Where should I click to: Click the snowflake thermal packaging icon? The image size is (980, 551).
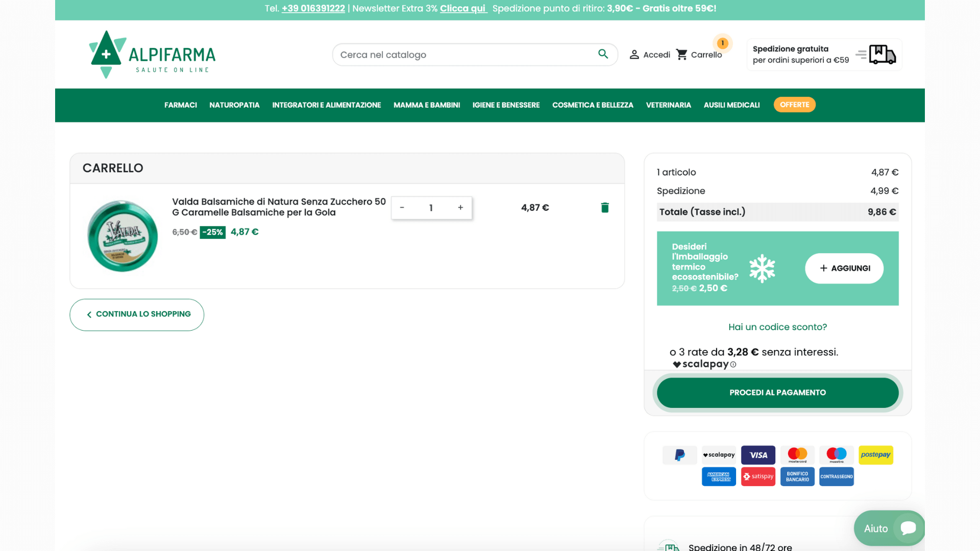tap(762, 268)
